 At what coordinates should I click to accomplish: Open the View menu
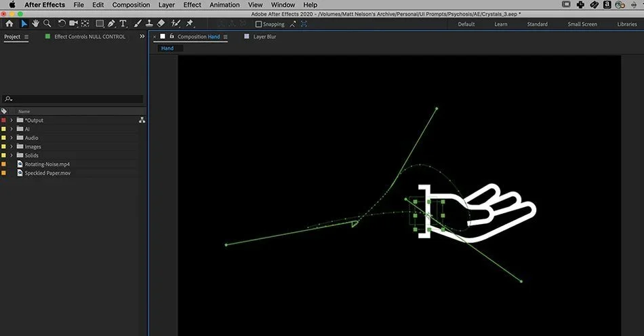pyautogui.click(x=255, y=5)
